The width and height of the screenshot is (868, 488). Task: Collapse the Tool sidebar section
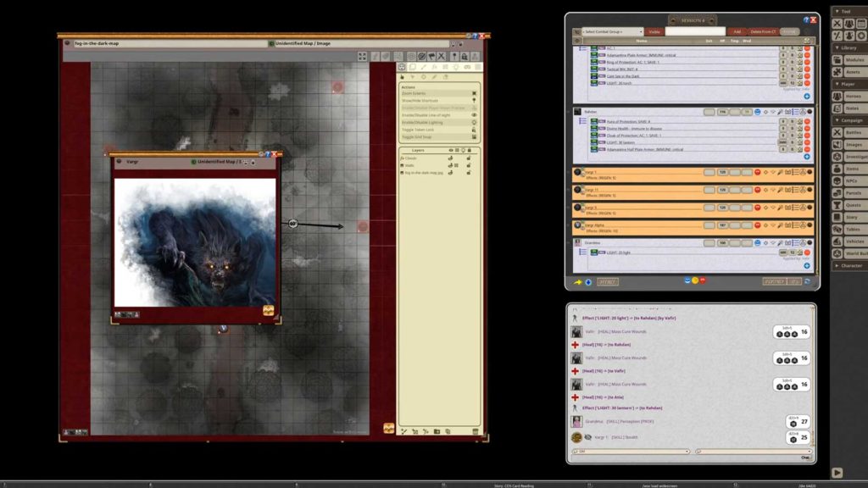(849, 11)
